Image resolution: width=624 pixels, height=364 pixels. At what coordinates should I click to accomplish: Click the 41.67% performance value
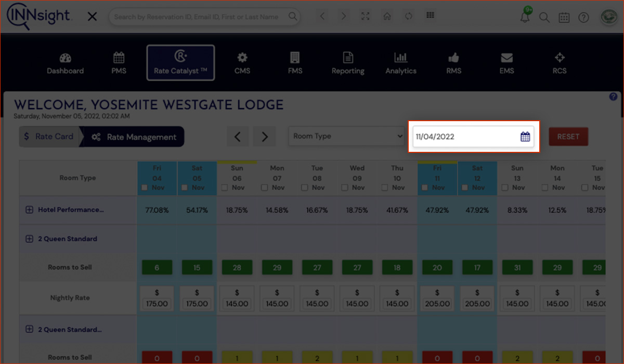(x=397, y=211)
